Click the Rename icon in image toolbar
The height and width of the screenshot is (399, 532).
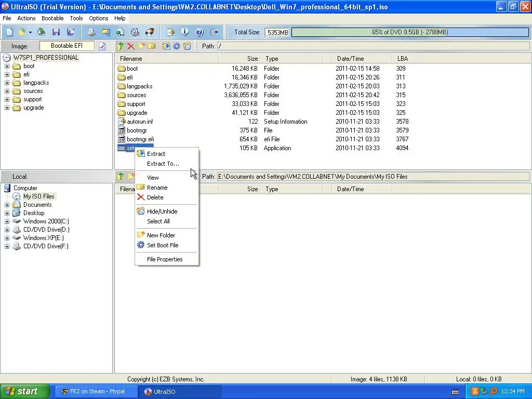152,46
